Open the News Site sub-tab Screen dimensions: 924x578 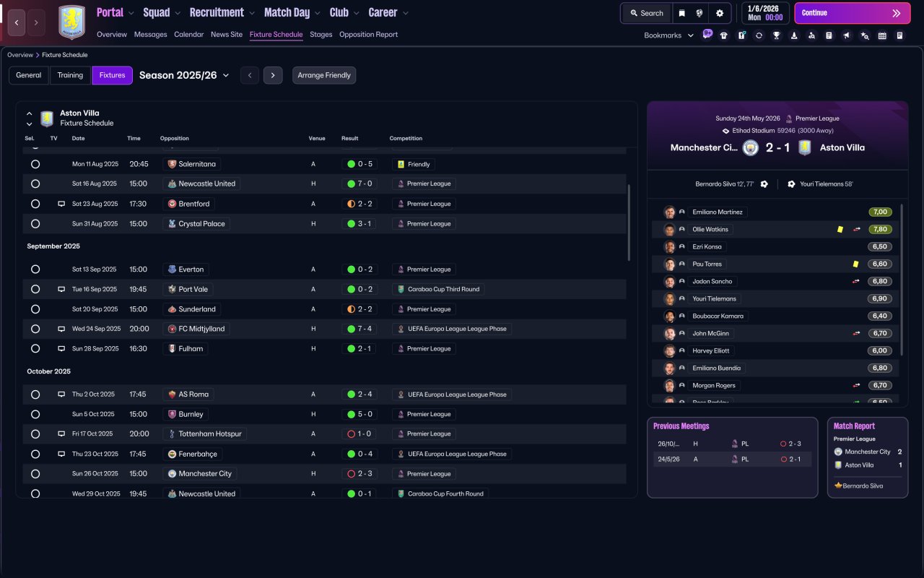tap(227, 35)
